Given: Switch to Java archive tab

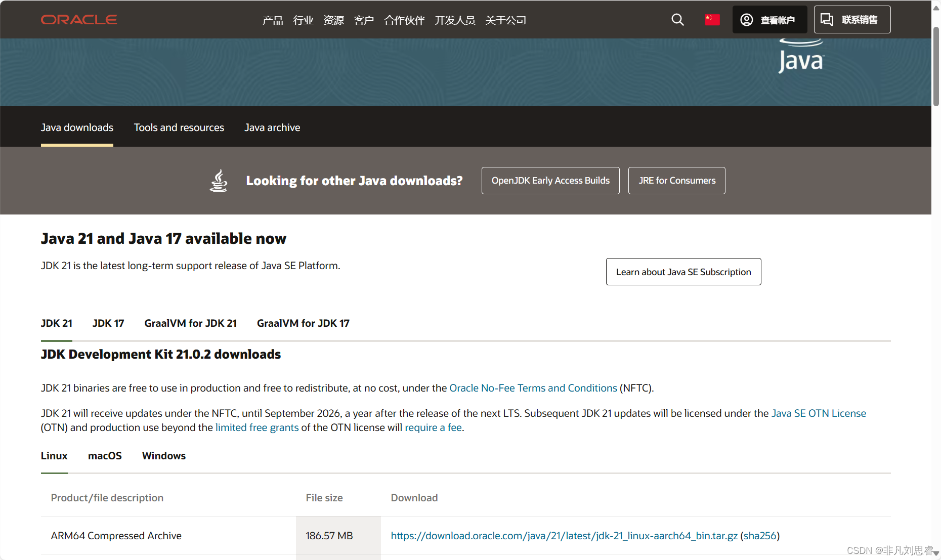Looking at the screenshot, I should tap(272, 127).
